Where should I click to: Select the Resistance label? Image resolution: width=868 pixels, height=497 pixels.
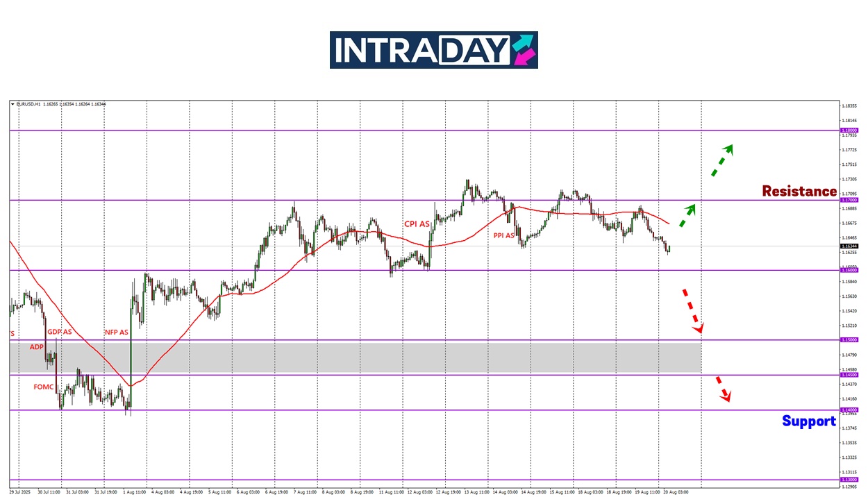click(x=799, y=191)
